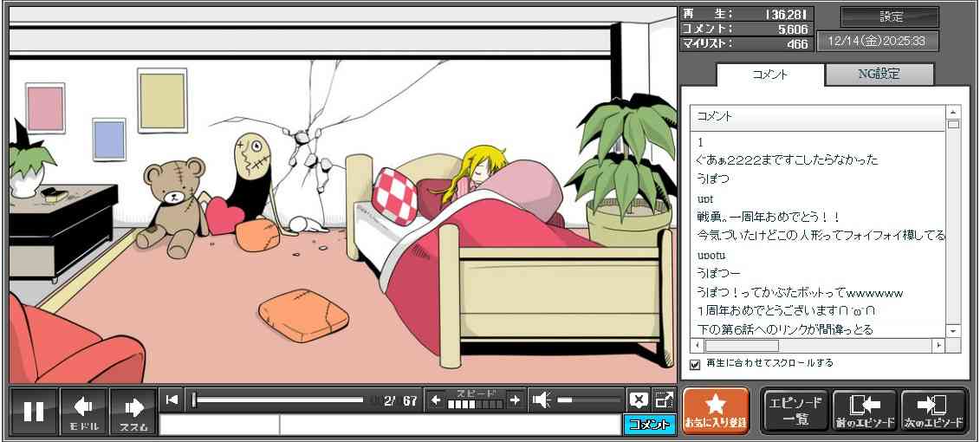Decrease speed with the left arrow
Image resolution: width=980 pixels, height=442 pixels.
pyautogui.click(x=436, y=400)
